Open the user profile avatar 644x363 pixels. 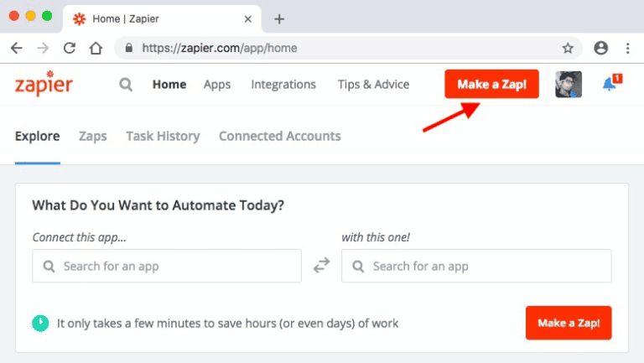coord(569,84)
